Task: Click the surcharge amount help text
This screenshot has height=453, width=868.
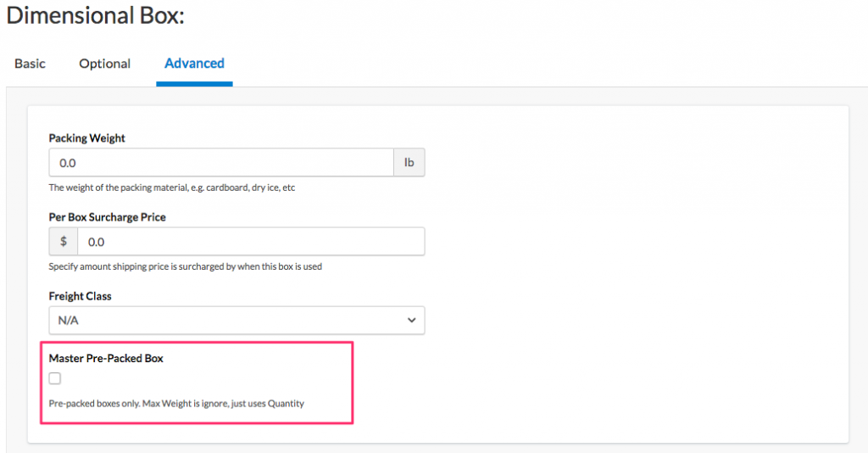Action: tap(185, 266)
